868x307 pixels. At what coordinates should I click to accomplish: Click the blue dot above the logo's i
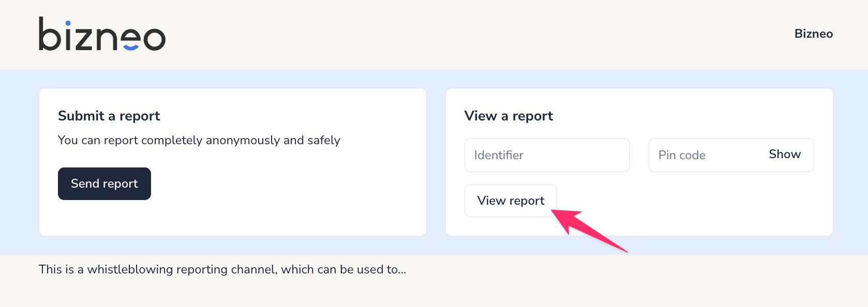68,23
